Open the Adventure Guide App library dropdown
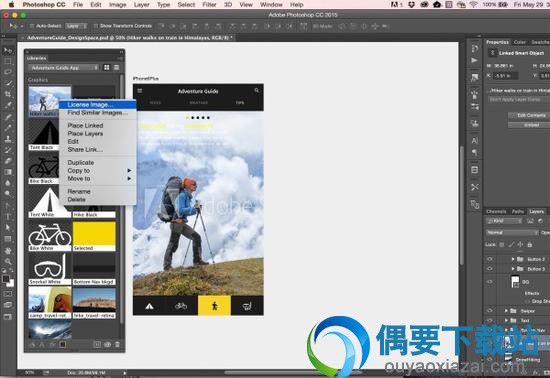Viewport: 550px width, 378px height. pos(64,67)
